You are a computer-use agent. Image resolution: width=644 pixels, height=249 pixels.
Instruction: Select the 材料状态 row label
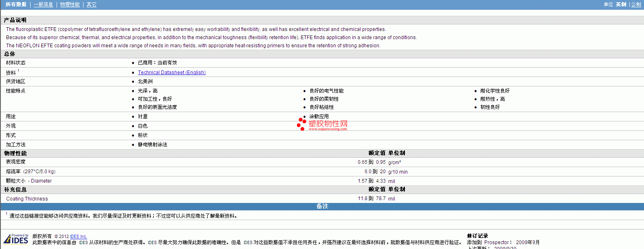pos(15,63)
